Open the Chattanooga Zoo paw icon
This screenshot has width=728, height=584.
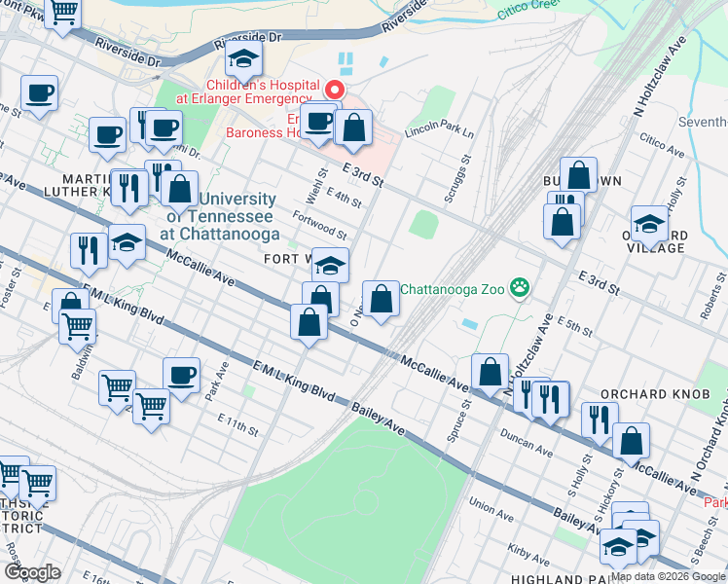[520, 288]
